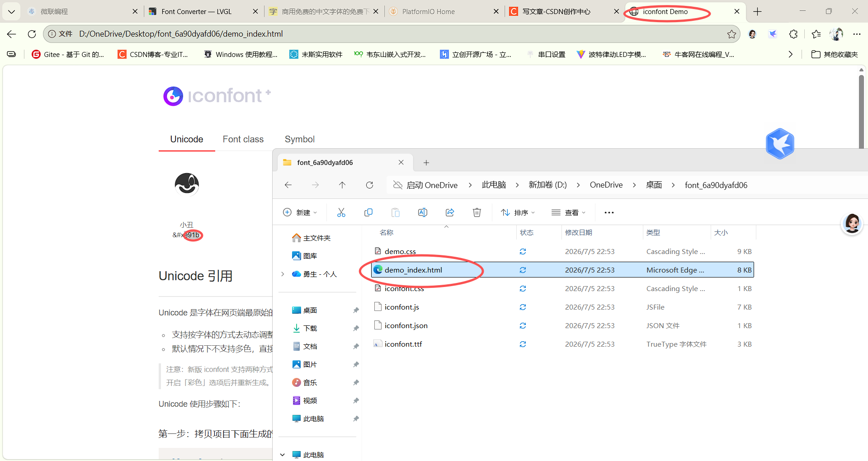Expand the 勇生 - 个人 OneDrive tree node
The width and height of the screenshot is (868, 461).
(283, 274)
